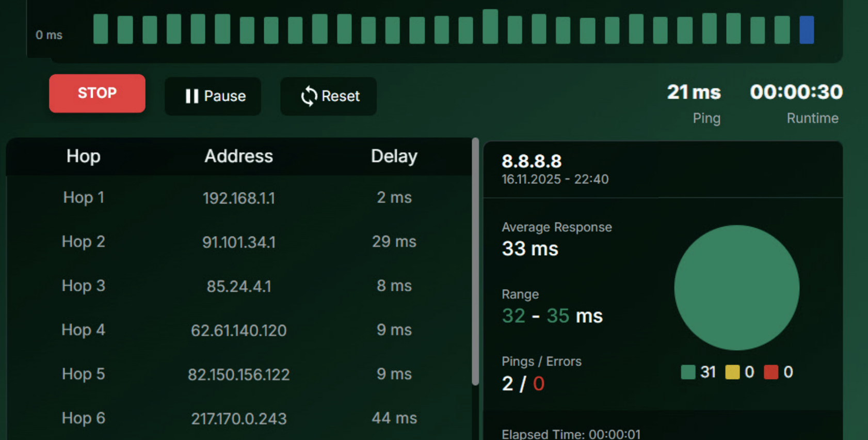Viewport: 868px width, 440px height.
Task: Click the 8.8.8.8 target title
Action: [x=532, y=161]
